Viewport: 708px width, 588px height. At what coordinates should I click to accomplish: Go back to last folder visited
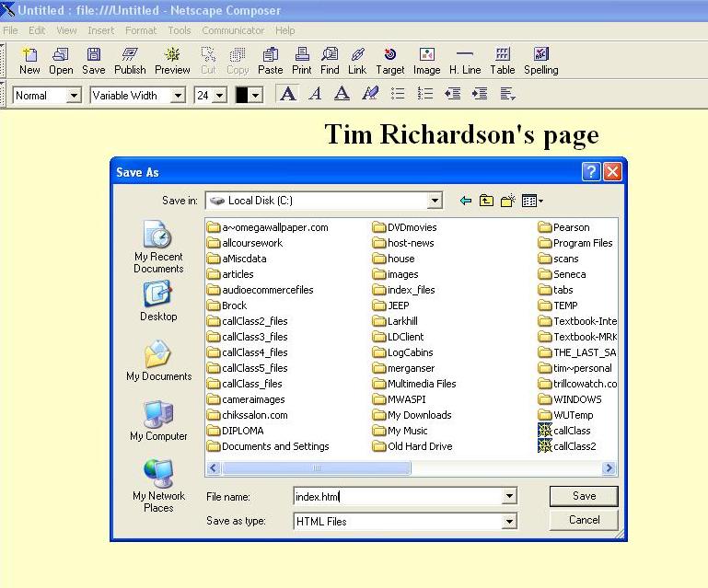tap(466, 201)
